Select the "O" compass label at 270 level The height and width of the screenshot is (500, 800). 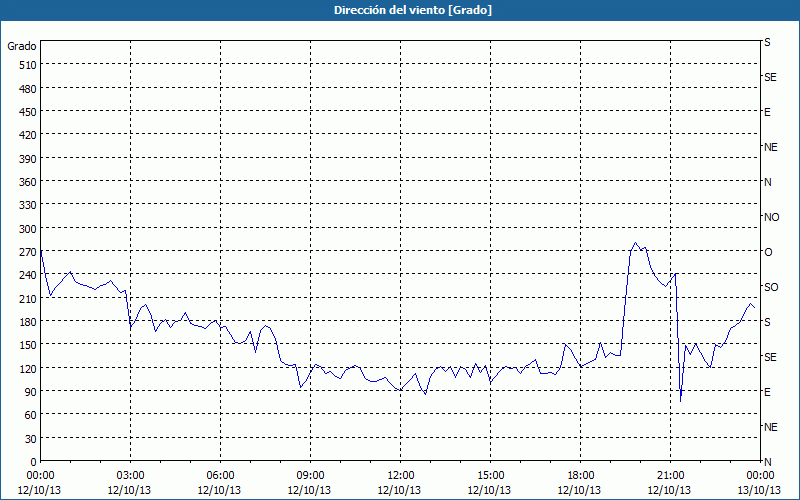click(768, 252)
